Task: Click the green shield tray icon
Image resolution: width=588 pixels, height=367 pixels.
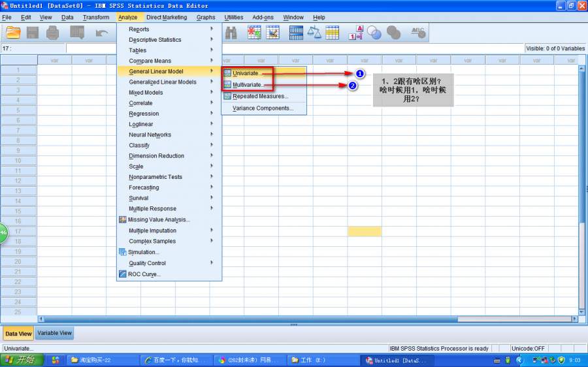Action: 561,360
